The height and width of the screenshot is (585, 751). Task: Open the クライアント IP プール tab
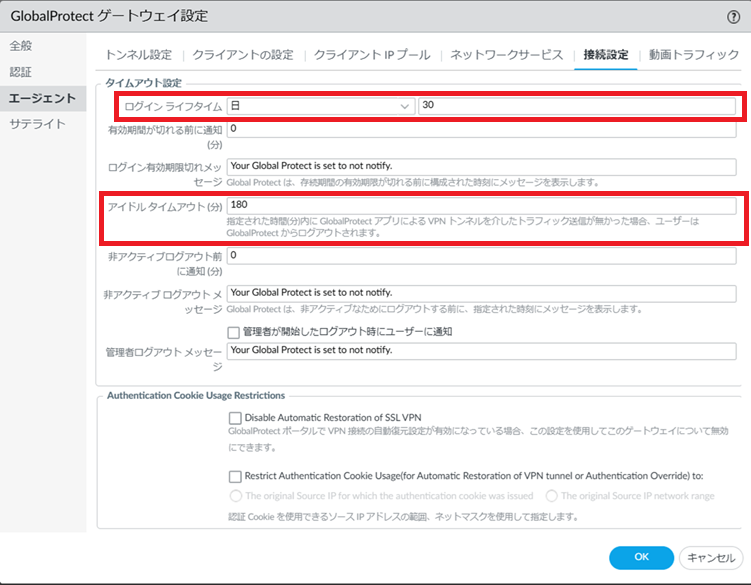coord(372,55)
